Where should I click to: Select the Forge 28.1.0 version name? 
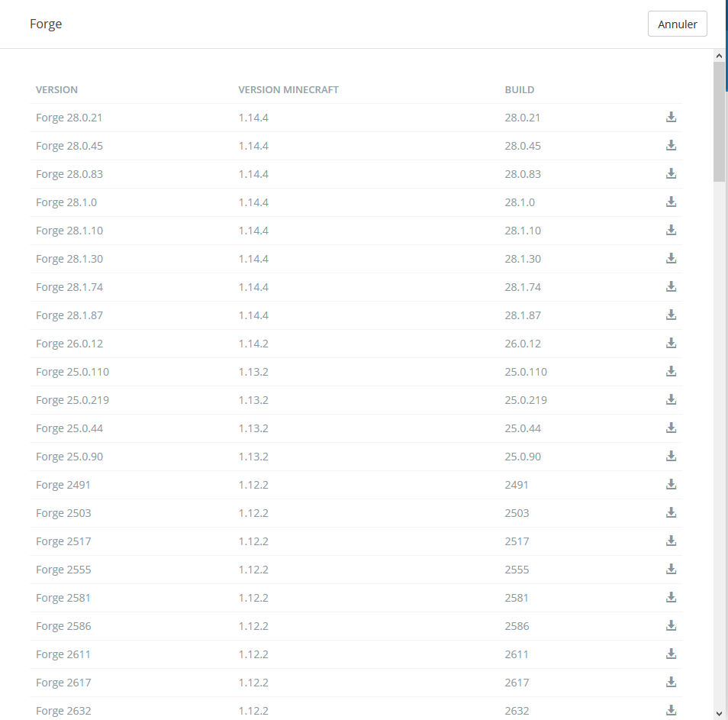pos(66,202)
